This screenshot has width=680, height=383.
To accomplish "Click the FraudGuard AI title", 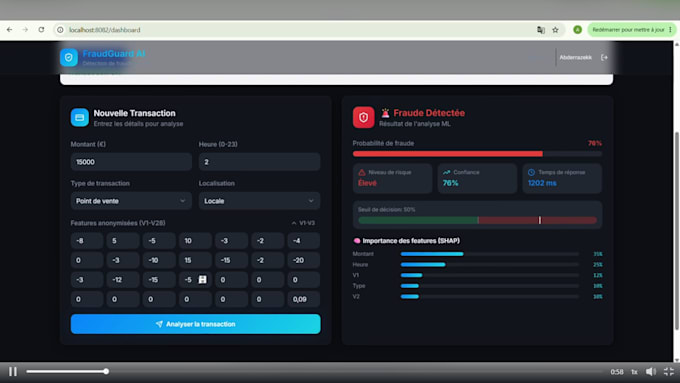I will tap(114, 54).
